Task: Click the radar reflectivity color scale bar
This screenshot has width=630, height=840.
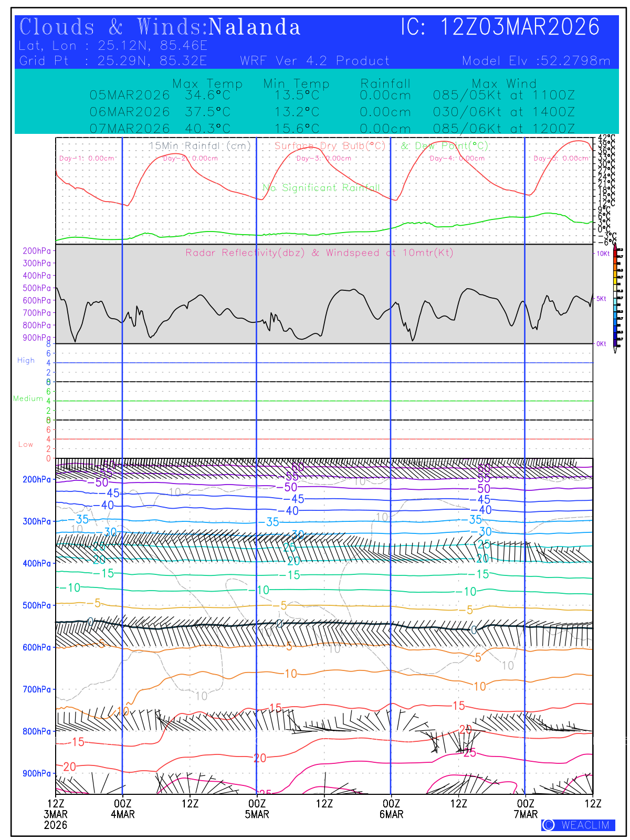Action: pyautogui.click(x=616, y=299)
